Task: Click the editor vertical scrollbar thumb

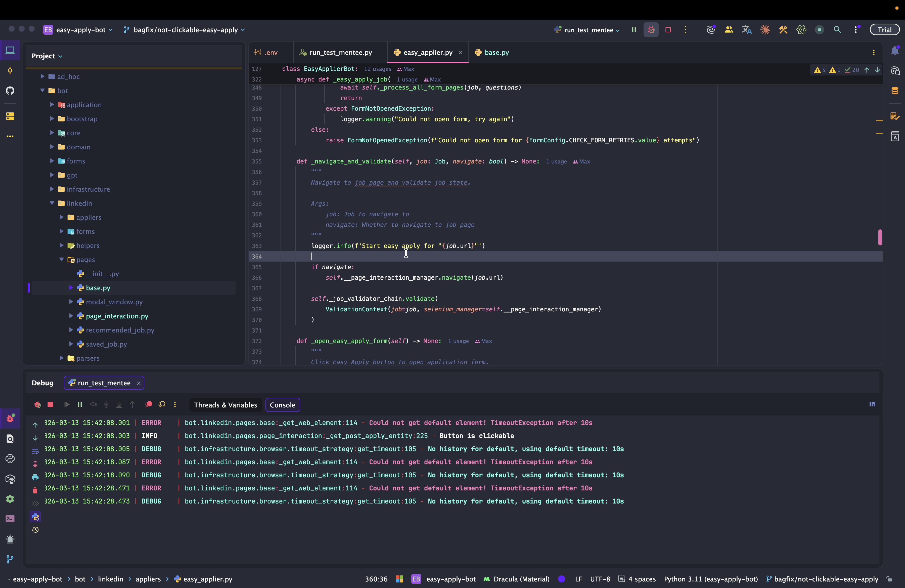Action: pos(880,237)
